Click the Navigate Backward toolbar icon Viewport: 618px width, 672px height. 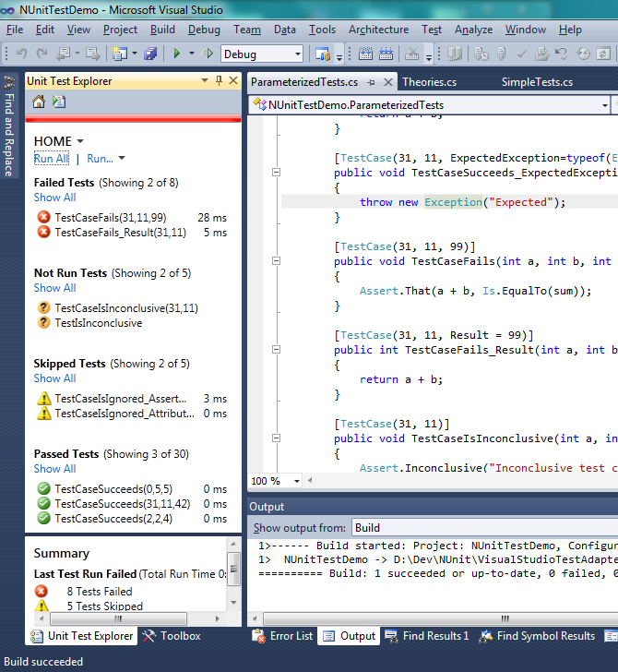pyautogui.click(x=64, y=54)
